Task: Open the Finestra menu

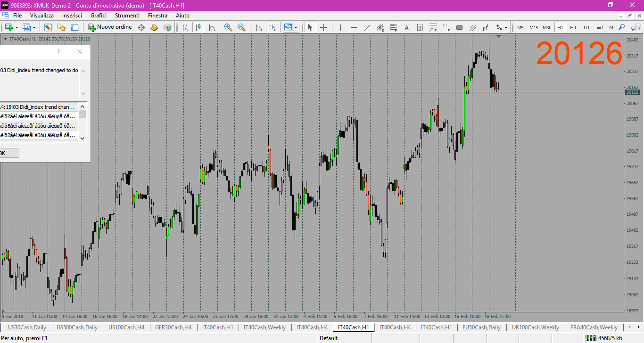Action: 157,16
